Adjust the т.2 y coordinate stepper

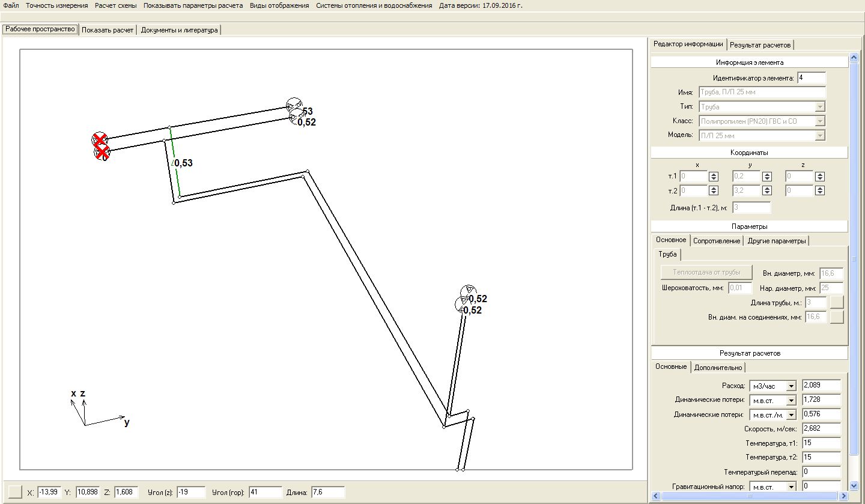[767, 190]
